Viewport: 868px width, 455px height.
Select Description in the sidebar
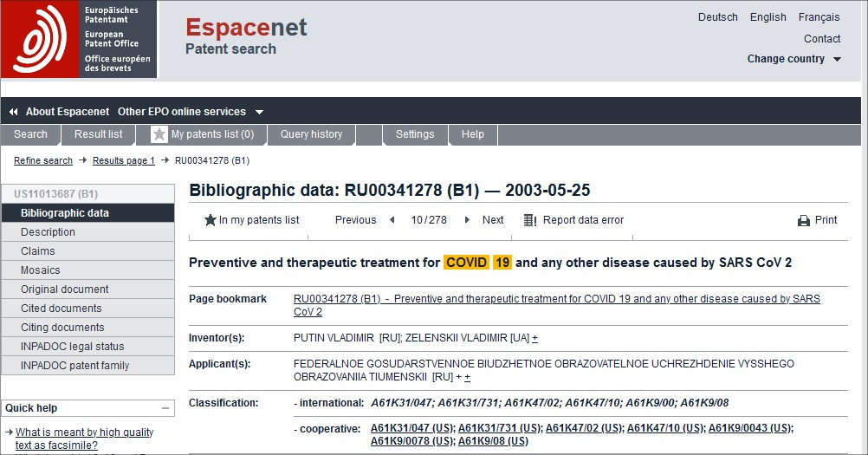(88, 232)
